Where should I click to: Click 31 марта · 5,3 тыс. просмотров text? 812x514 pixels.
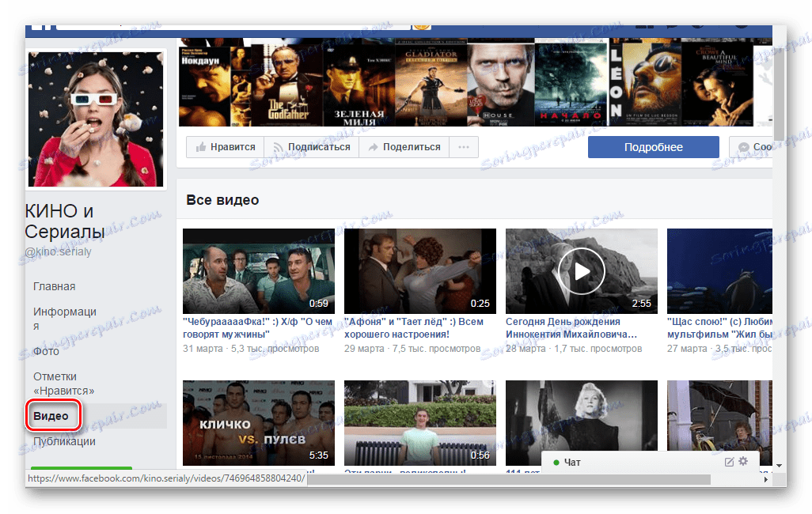coord(251,349)
